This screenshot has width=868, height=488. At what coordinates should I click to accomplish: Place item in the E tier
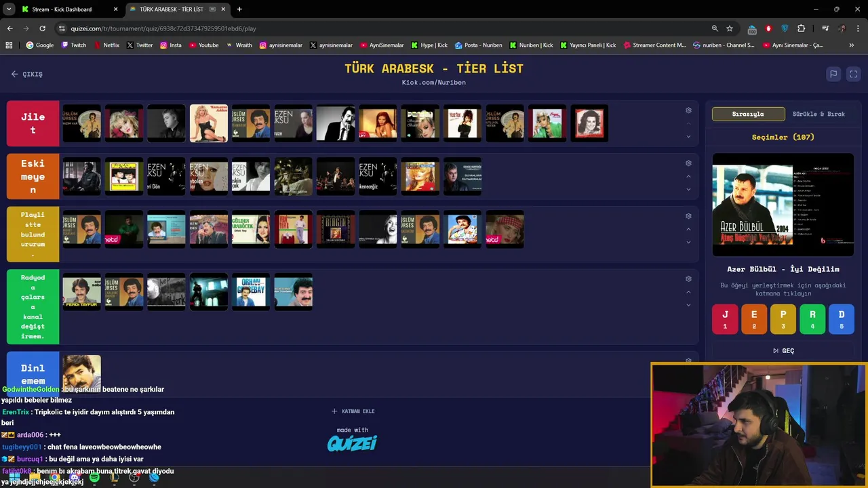pyautogui.click(x=754, y=320)
